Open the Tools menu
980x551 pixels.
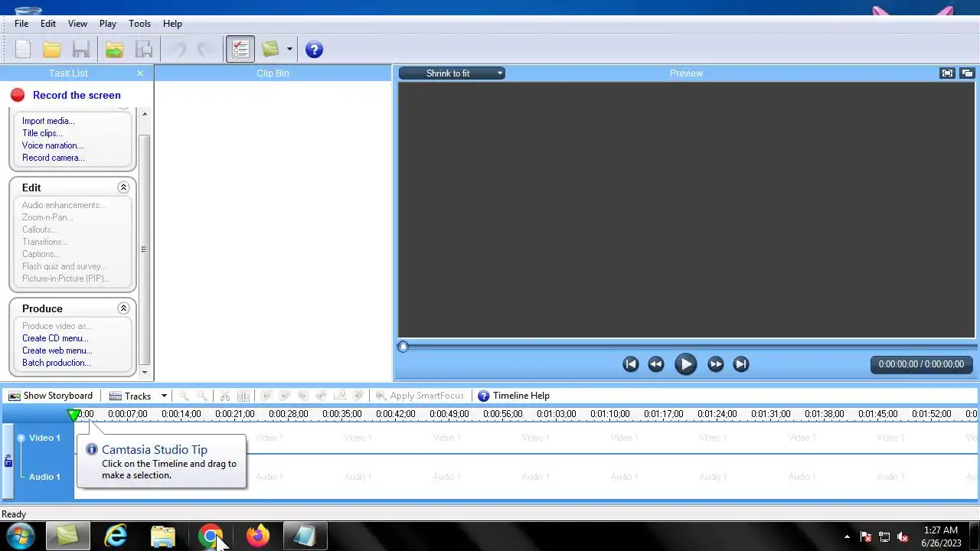tap(140, 24)
